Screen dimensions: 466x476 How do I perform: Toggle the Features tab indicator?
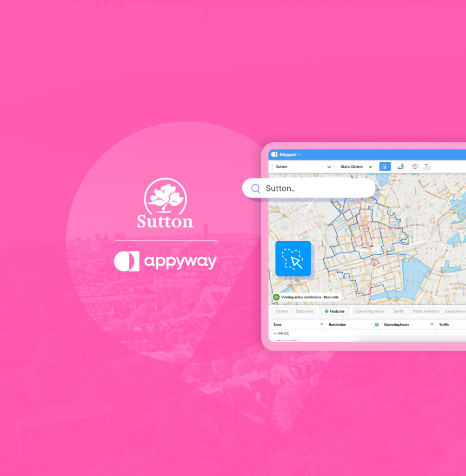pos(327,311)
